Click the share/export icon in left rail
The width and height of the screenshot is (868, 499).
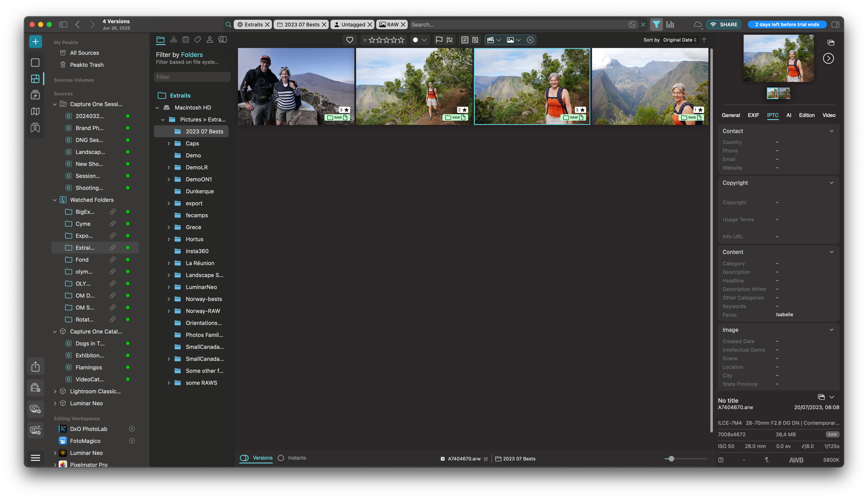[35, 366]
